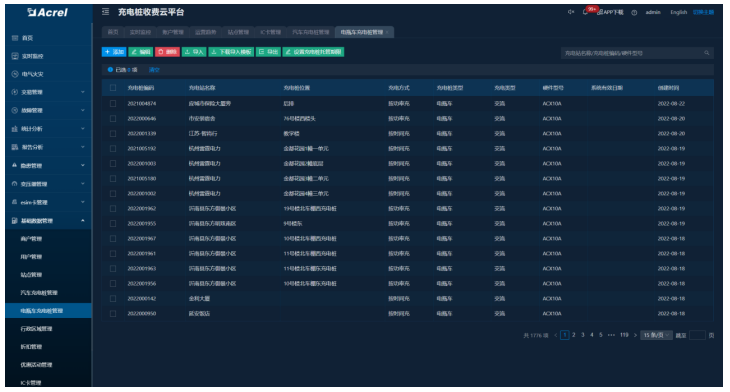Click the help question mark icon
The width and height of the screenshot is (730, 392).
pyautogui.click(x=634, y=13)
